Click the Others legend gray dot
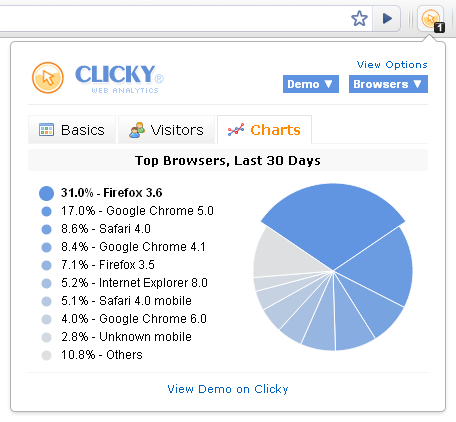Screen dimensions: 456x422 46,355
